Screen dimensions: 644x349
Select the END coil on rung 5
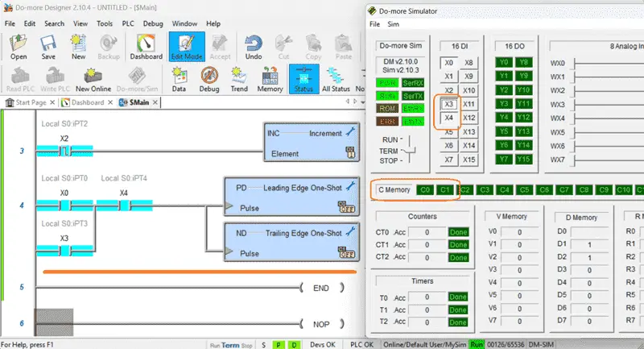[321, 289]
